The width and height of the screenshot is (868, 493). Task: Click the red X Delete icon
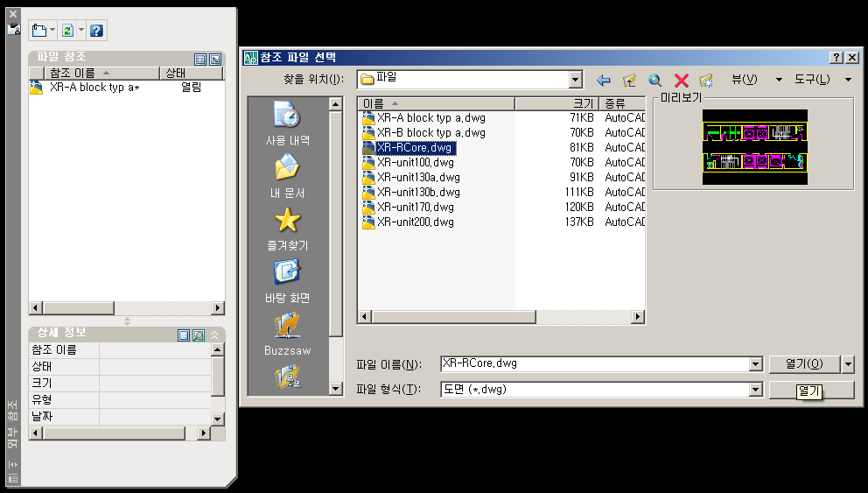point(682,80)
